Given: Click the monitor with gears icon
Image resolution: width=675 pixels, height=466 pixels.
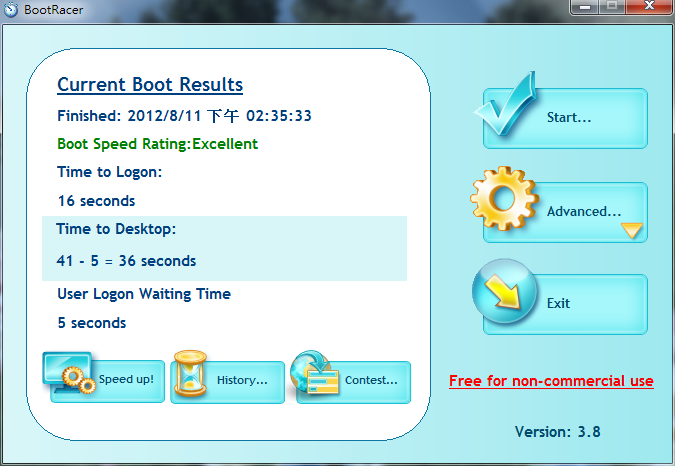Looking at the screenshot, I should click(x=69, y=373).
